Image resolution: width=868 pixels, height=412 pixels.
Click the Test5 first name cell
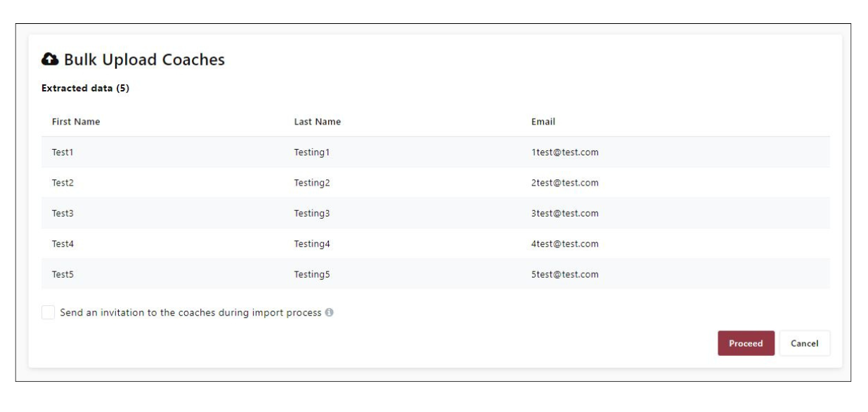click(x=63, y=274)
